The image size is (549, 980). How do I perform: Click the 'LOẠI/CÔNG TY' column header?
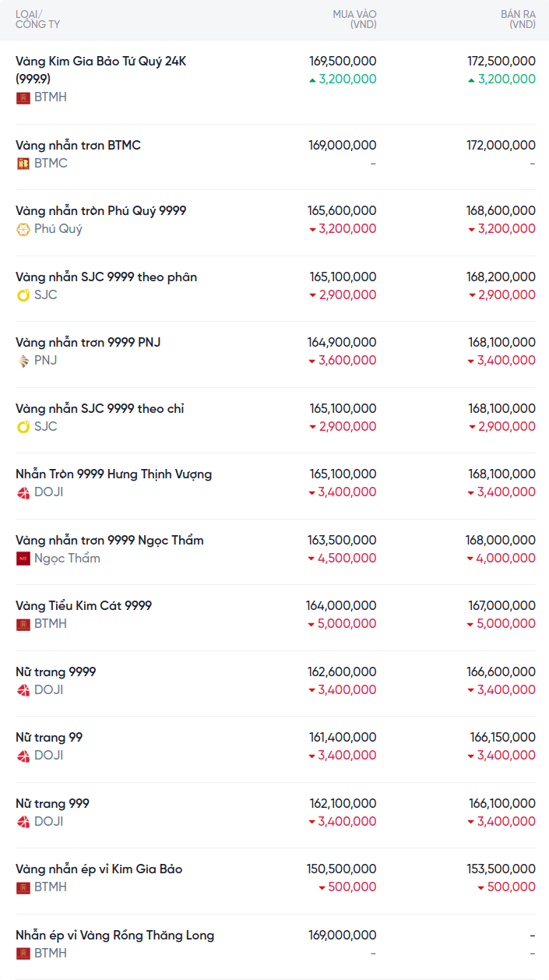click(x=37, y=19)
